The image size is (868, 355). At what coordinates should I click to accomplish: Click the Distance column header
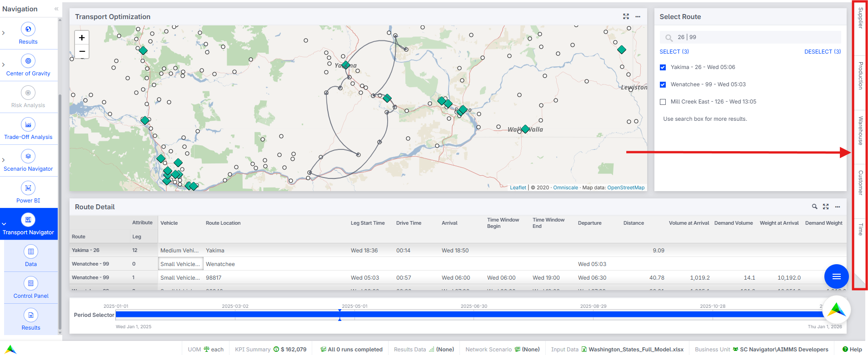[x=634, y=223]
